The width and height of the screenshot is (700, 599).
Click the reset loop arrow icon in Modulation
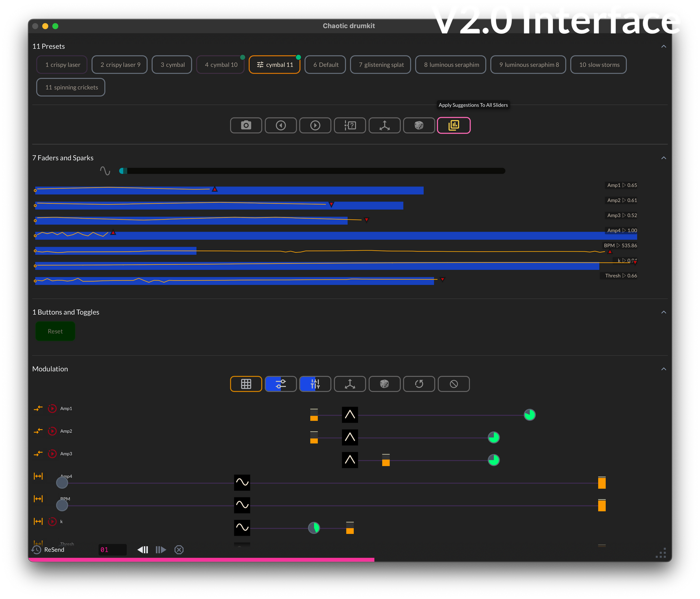pyautogui.click(x=419, y=384)
